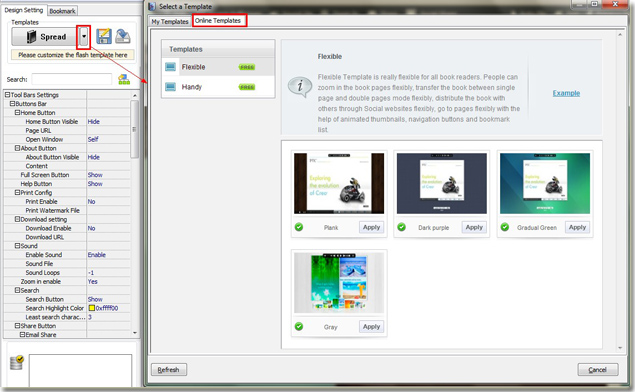635x392 pixels.
Task: Click the Open Window Self value
Action: tap(93, 139)
